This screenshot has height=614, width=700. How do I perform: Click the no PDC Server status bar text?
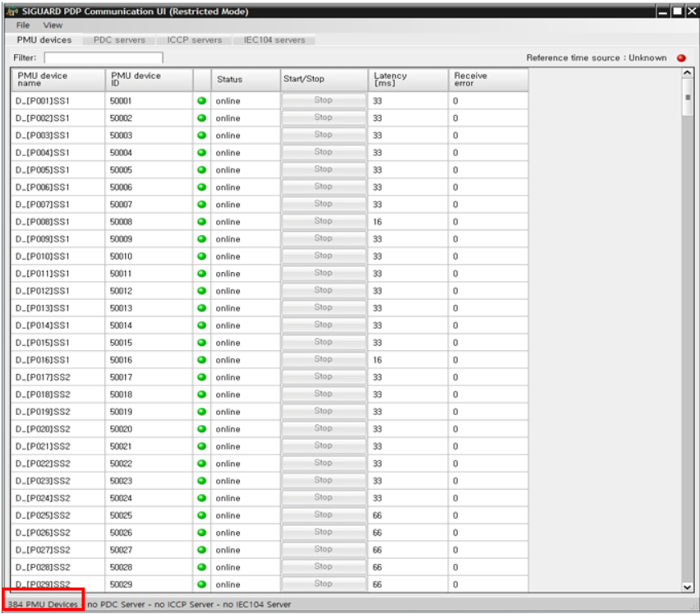point(116,605)
